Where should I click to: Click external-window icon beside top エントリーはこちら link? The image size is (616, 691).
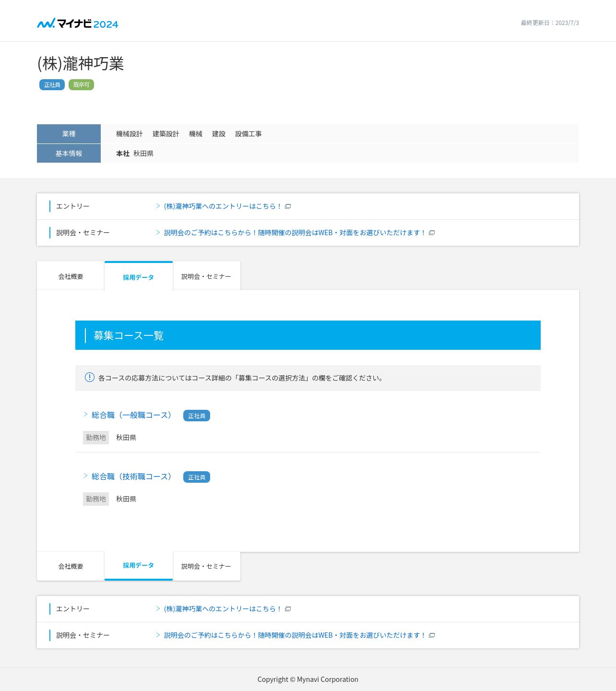pos(288,206)
